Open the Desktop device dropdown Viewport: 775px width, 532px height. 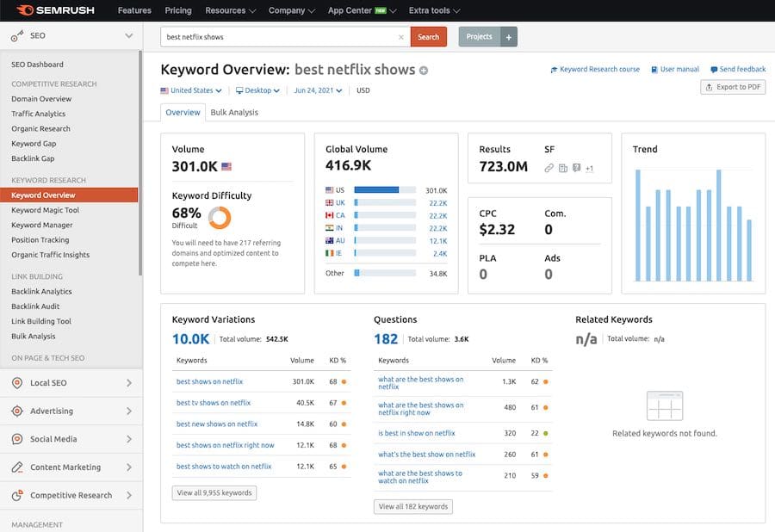tap(257, 90)
